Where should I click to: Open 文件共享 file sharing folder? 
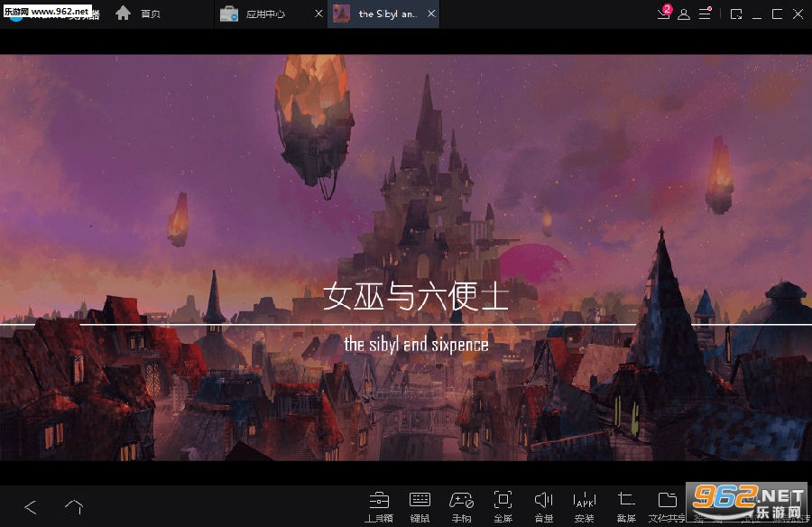667,507
